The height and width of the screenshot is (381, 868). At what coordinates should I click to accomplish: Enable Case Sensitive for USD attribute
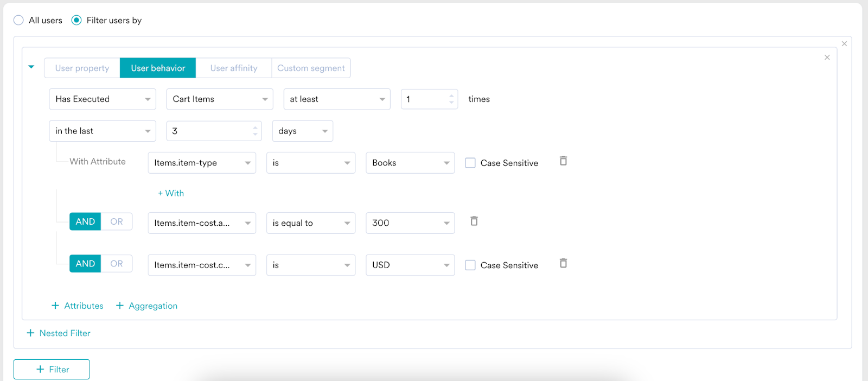coord(470,265)
